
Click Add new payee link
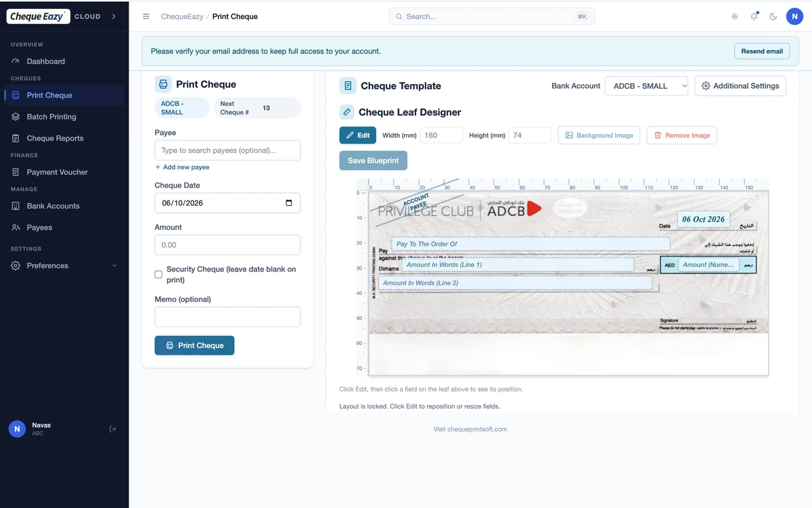tap(182, 167)
